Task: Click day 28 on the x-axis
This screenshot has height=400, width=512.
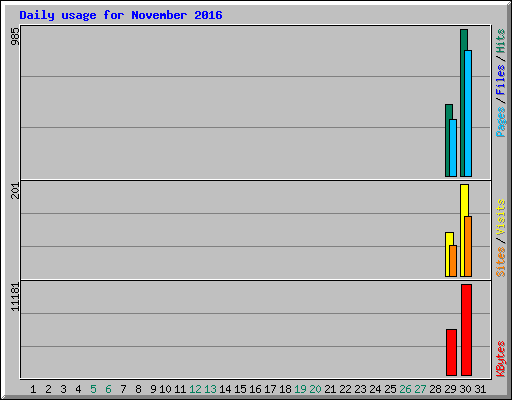Action: click(435, 389)
